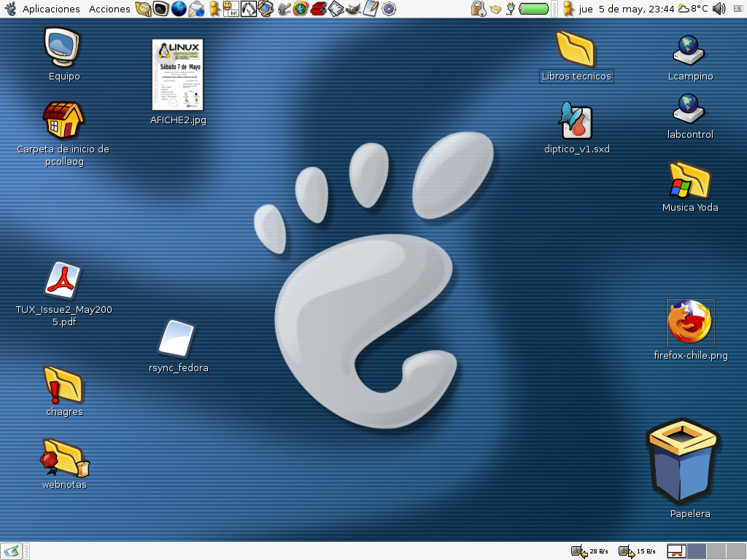Click the blue globe web browser launcher

[x=179, y=9]
